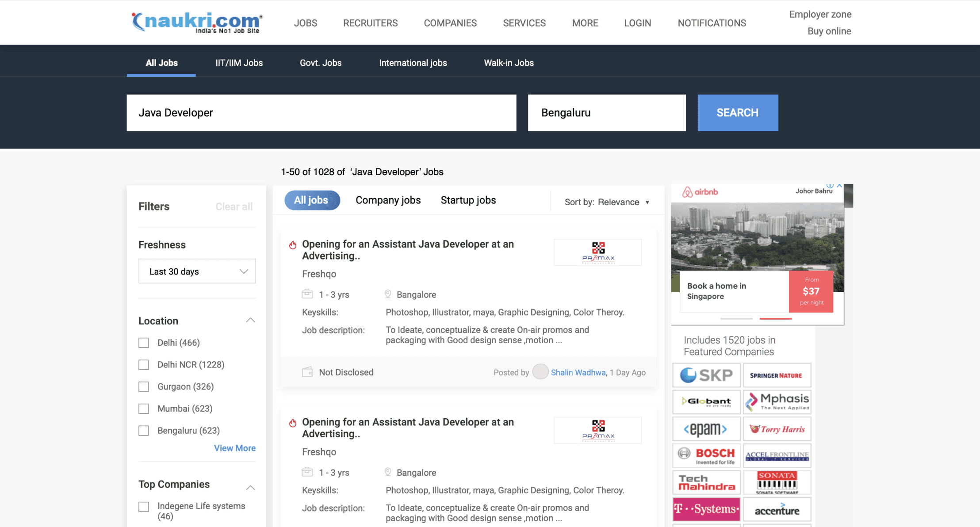Click the SKP featured company logo
The width and height of the screenshot is (980, 527).
(x=706, y=375)
